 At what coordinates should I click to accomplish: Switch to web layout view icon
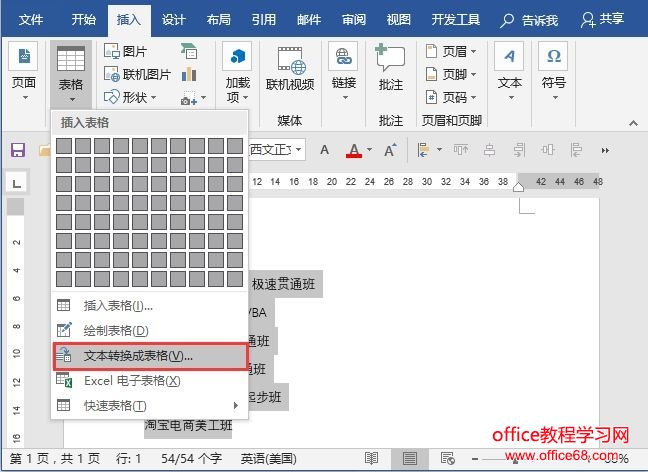pyautogui.click(x=448, y=458)
